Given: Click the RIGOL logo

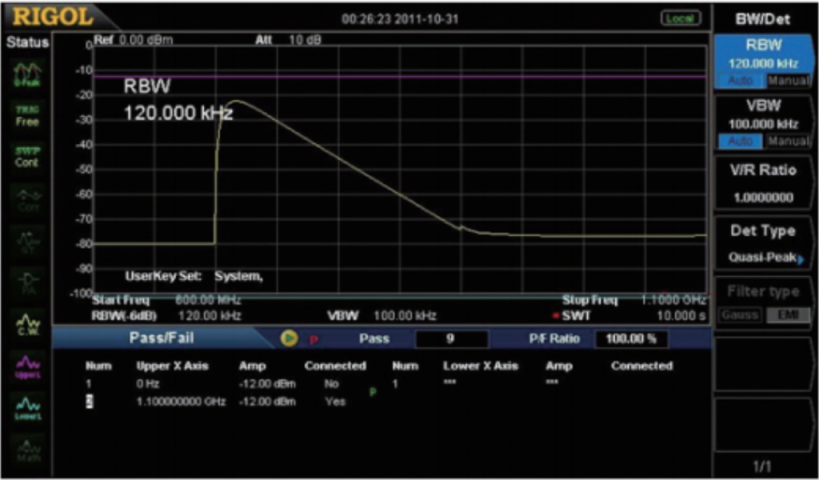Looking at the screenshot, I should (52, 17).
